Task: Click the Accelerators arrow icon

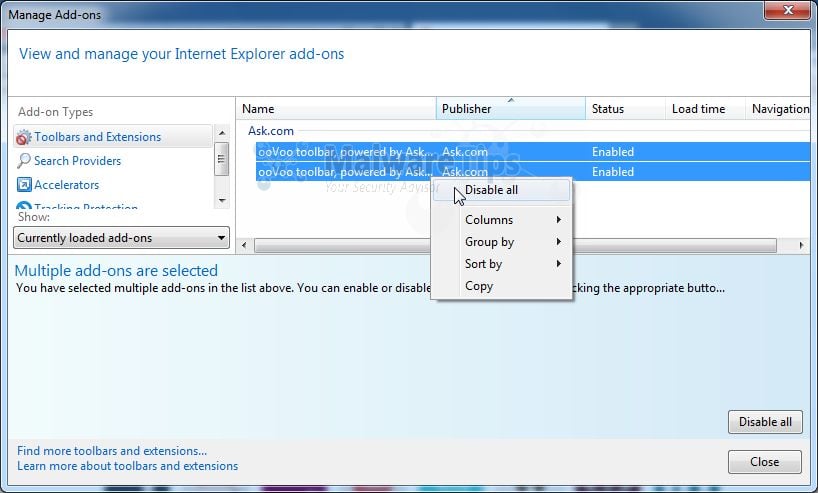Action: pos(24,185)
